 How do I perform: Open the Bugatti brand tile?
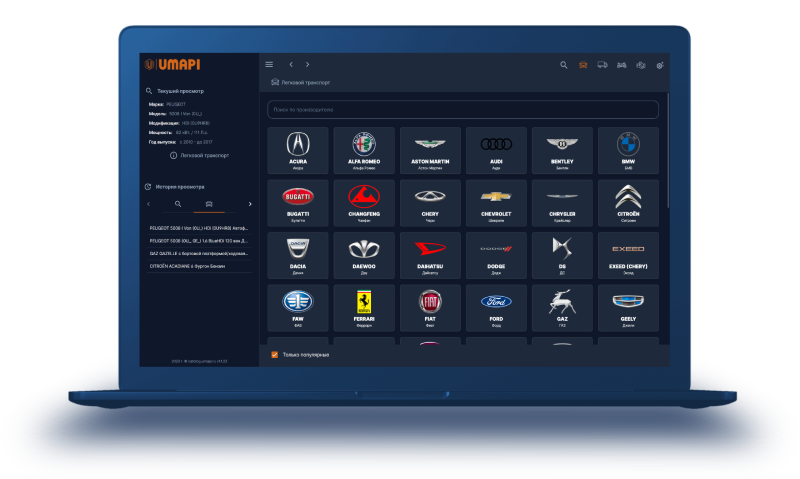click(x=298, y=203)
